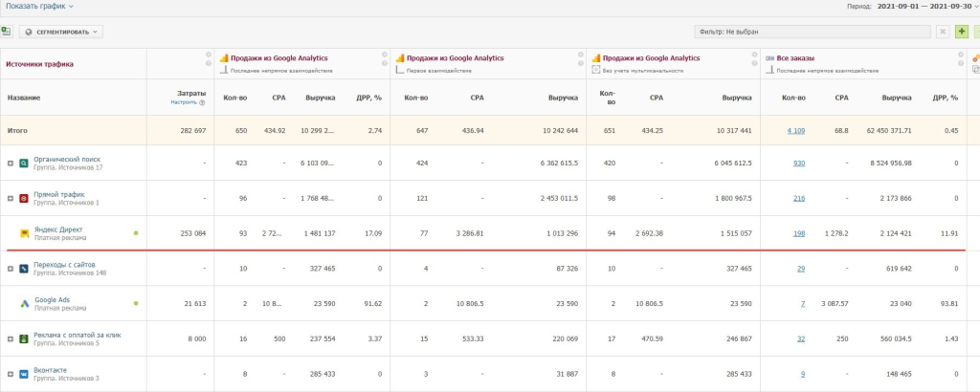This screenshot has height=392, width=980.
Task: Click the Yandex Direct source icon
Action: pyautogui.click(x=25, y=232)
